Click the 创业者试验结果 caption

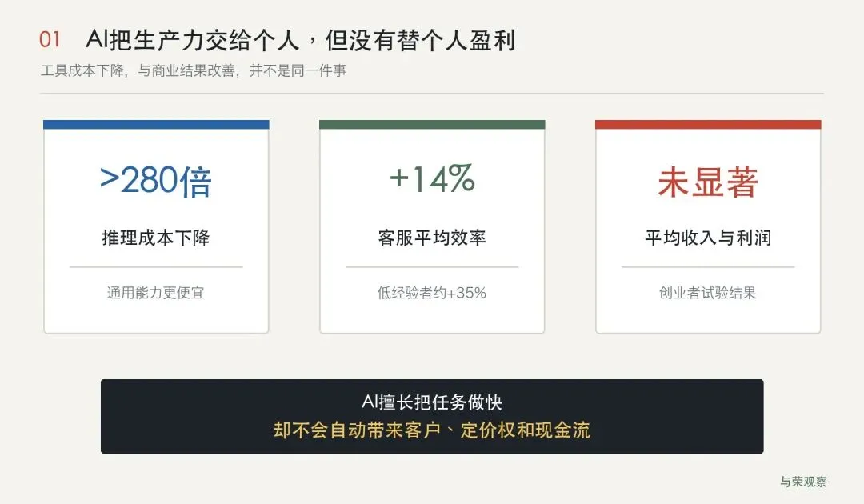[708, 293]
